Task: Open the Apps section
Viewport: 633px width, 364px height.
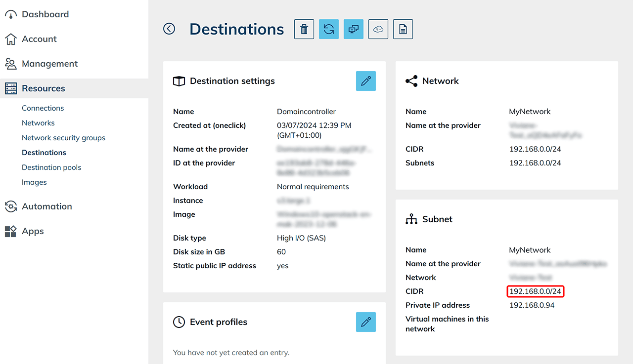Action: click(33, 231)
